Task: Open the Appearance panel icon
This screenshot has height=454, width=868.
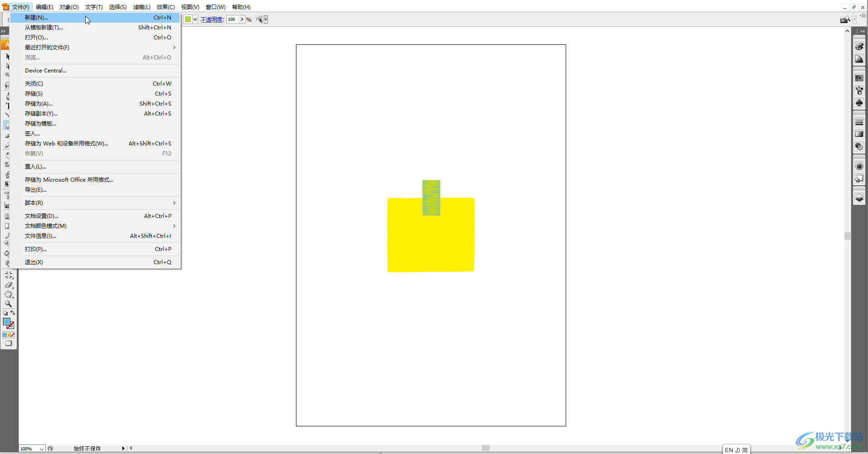Action: [x=859, y=166]
